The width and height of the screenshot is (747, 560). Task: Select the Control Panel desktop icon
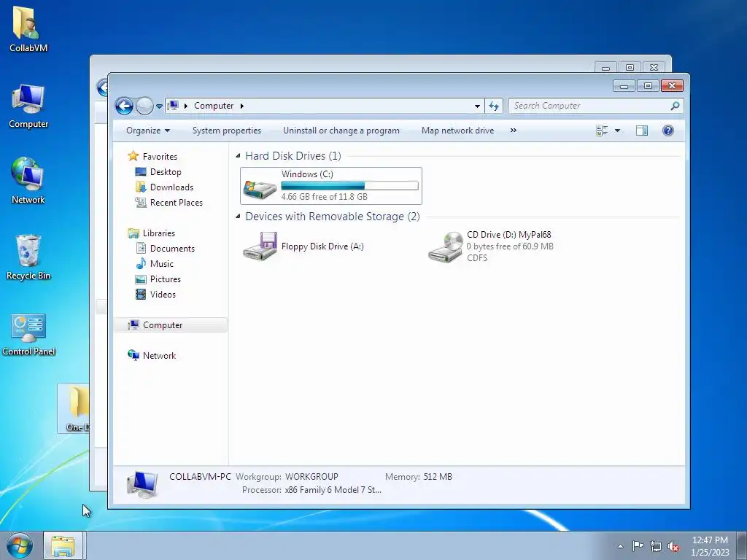click(x=28, y=333)
